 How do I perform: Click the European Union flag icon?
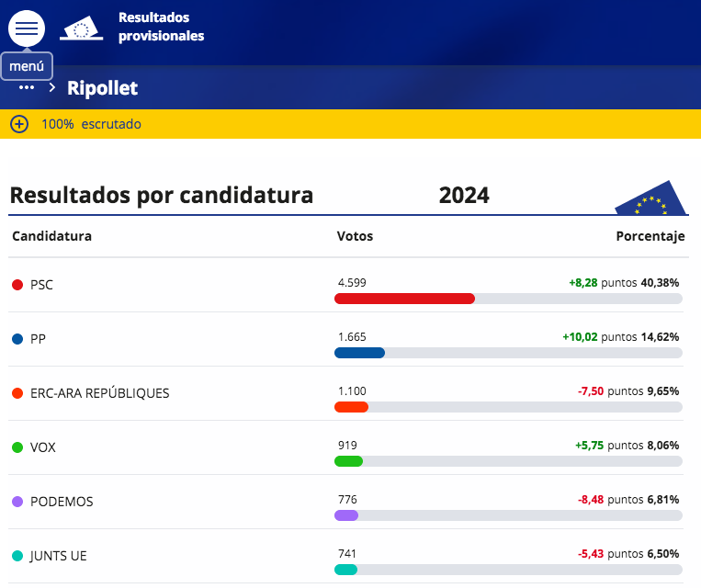[650, 198]
